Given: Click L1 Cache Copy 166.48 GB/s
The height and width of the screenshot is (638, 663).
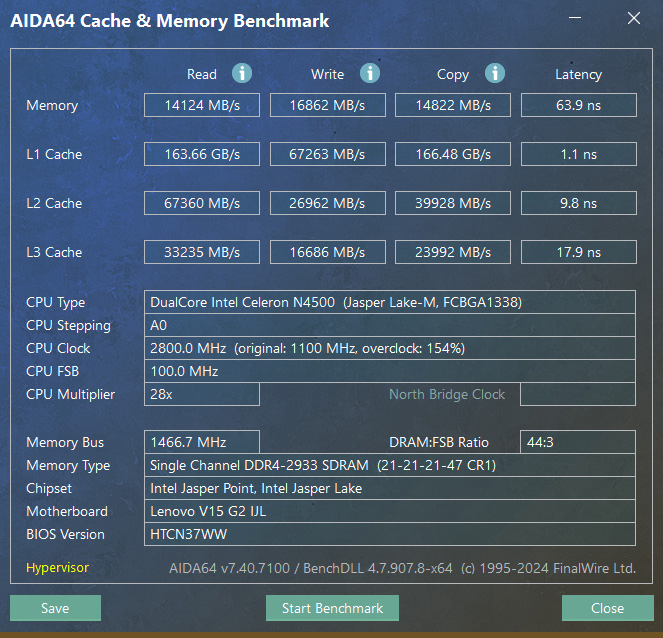Looking at the screenshot, I should click(x=453, y=154).
